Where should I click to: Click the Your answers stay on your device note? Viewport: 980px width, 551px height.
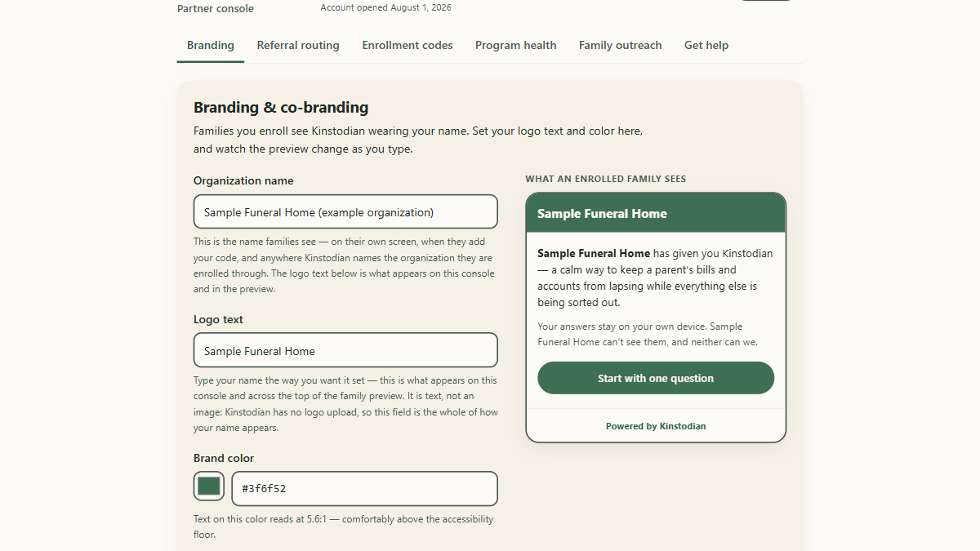click(x=648, y=335)
